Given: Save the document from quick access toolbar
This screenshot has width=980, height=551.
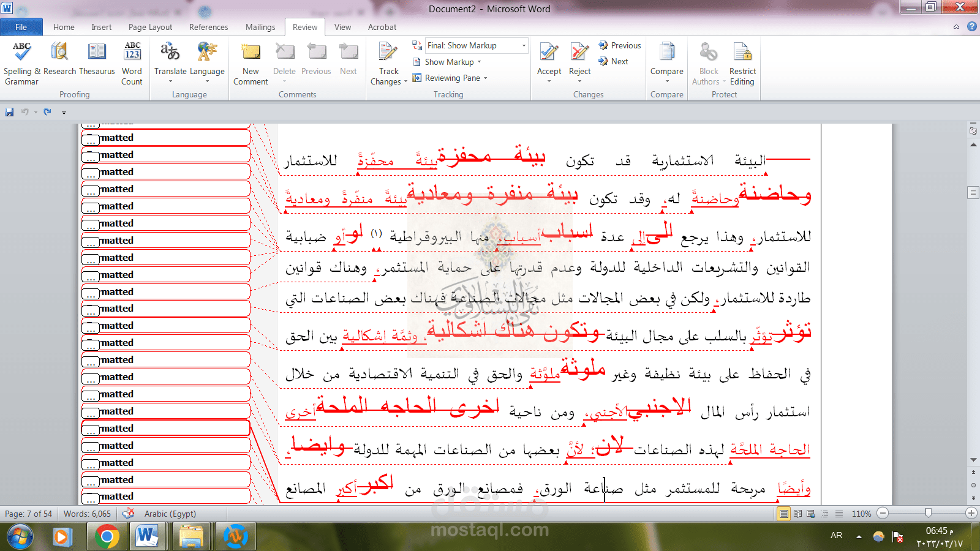Looking at the screenshot, I should coord(9,112).
